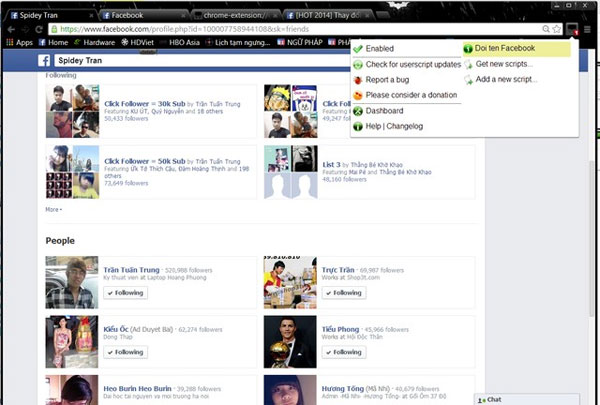The image size is (600, 405).
Task: Open the Home bookmark with Facebook icon
Action: (x=53, y=42)
